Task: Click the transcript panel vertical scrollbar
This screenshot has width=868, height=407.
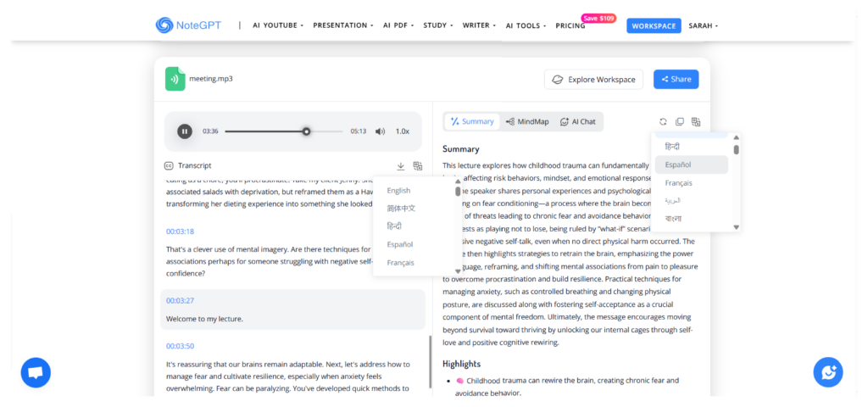Action: click(x=430, y=361)
